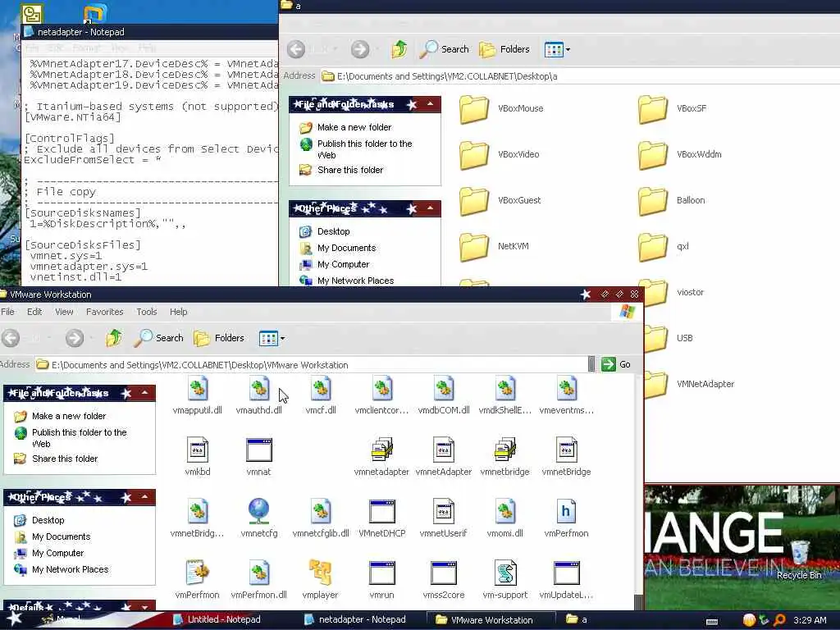Select the VBoxWddm folder
Viewport: 840px width, 630px height.
[x=680, y=154]
